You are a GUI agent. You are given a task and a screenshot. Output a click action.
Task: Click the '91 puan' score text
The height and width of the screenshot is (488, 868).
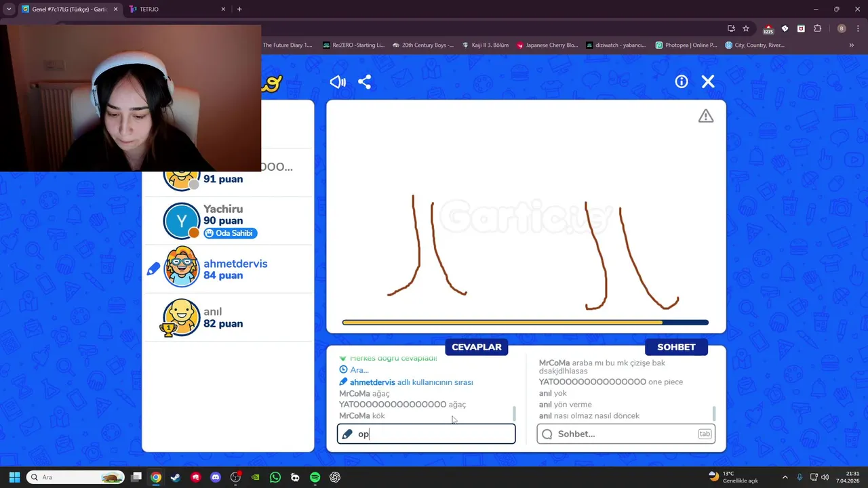click(223, 179)
